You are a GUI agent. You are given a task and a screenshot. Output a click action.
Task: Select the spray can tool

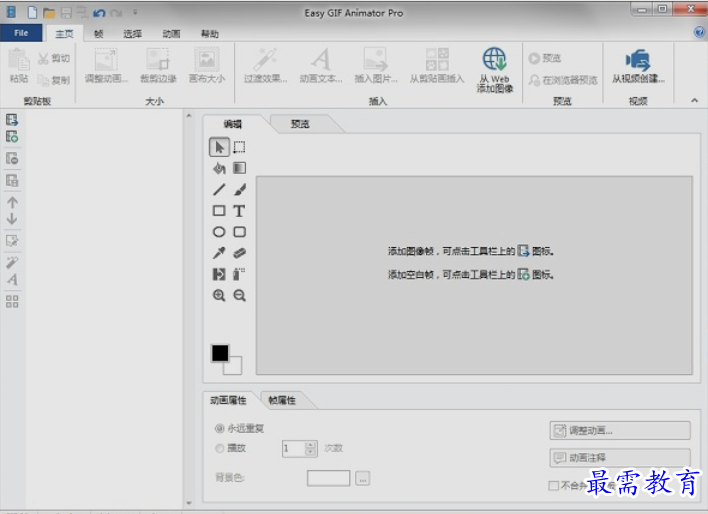coord(239,274)
